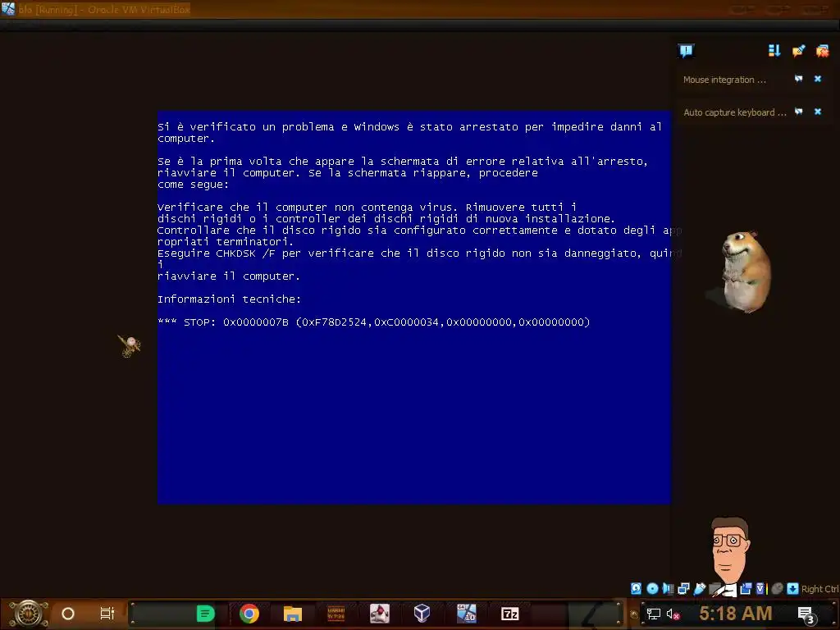Screen dimensions: 840x630
Task: Close the Mouse integration notification
Action: 818,79
